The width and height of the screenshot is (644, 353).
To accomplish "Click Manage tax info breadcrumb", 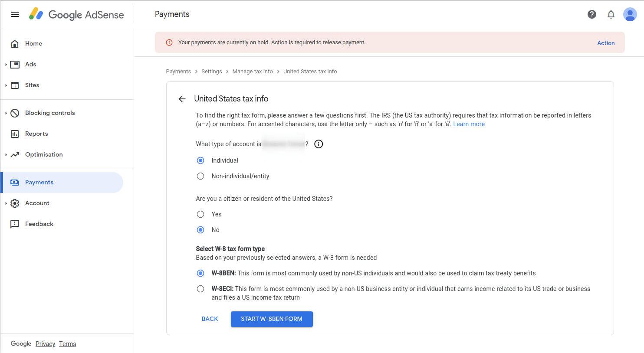I will (x=253, y=72).
